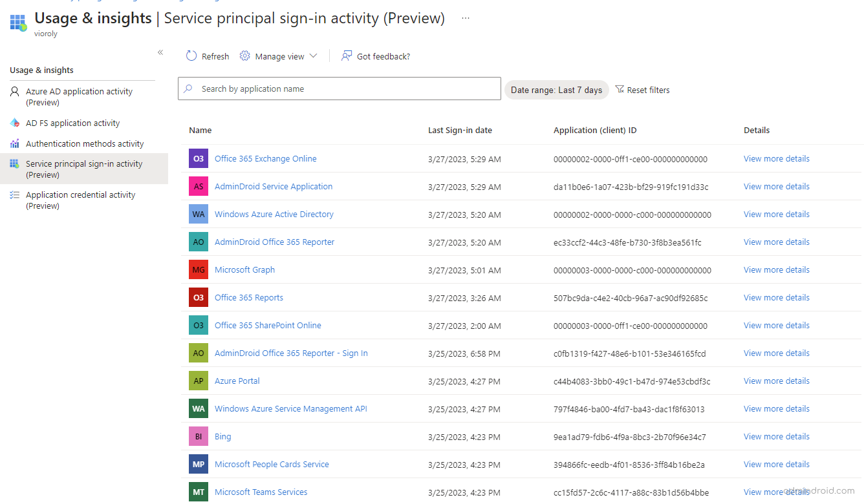Sort by the Last Sign-in date column header

(460, 130)
